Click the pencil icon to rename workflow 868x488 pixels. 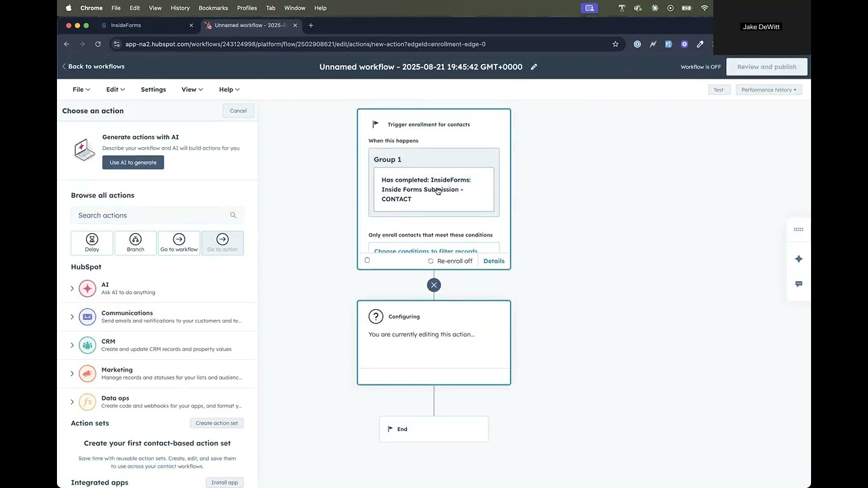pos(534,67)
